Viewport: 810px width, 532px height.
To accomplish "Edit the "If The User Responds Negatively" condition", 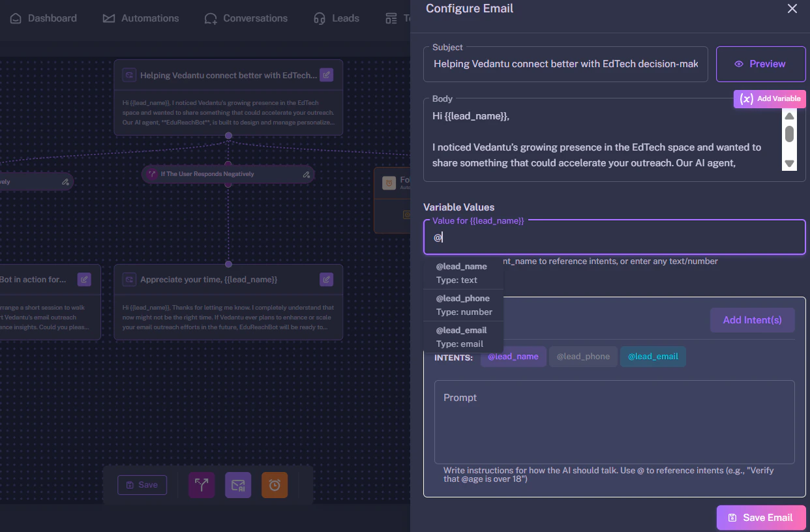I will [307, 174].
